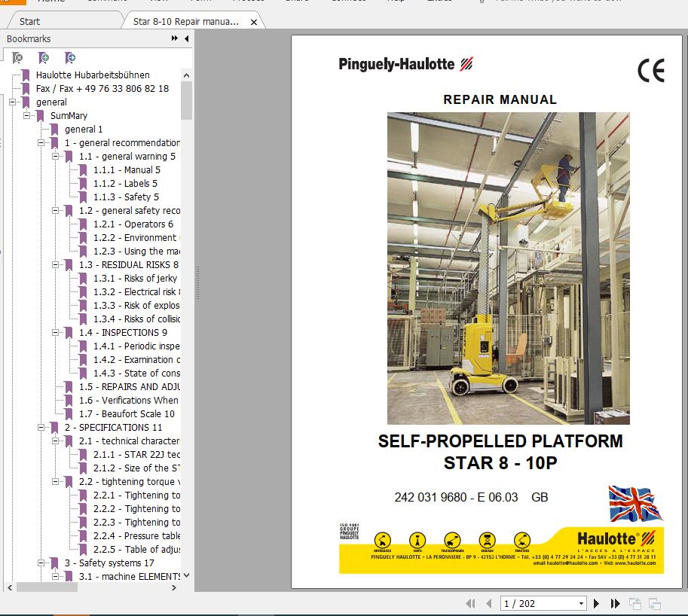
Task: Click the previous view icon
Action: [635, 603]
